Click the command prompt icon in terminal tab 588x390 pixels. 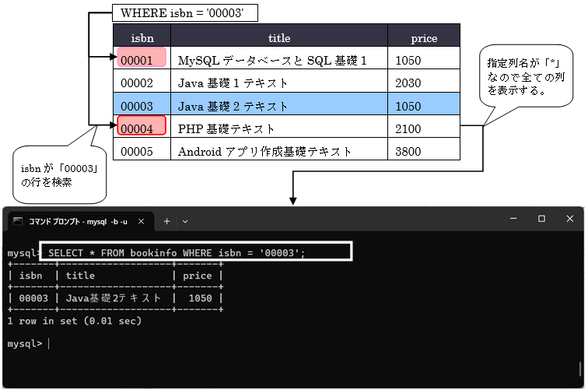19,221
